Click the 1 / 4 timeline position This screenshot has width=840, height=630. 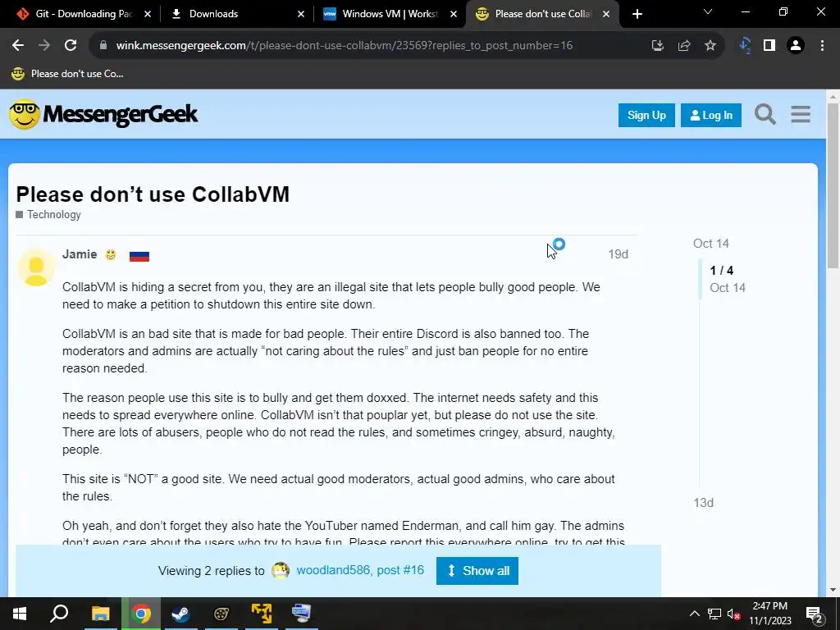[722, 271]
